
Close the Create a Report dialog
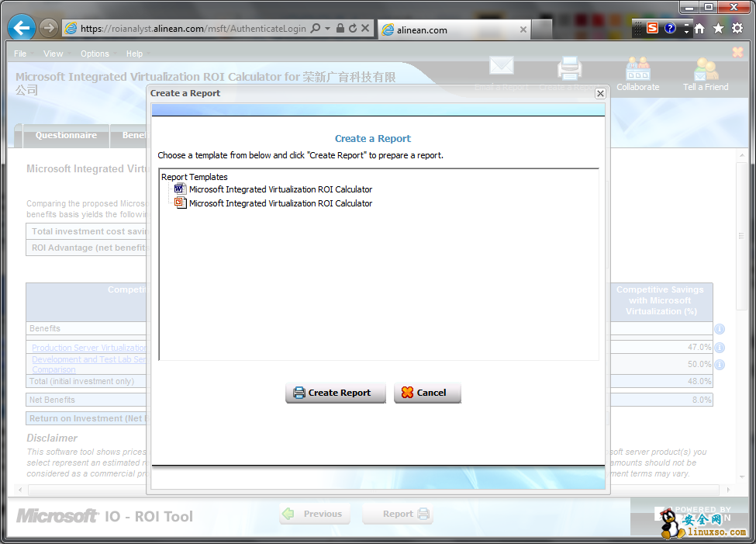coord(599,93)
